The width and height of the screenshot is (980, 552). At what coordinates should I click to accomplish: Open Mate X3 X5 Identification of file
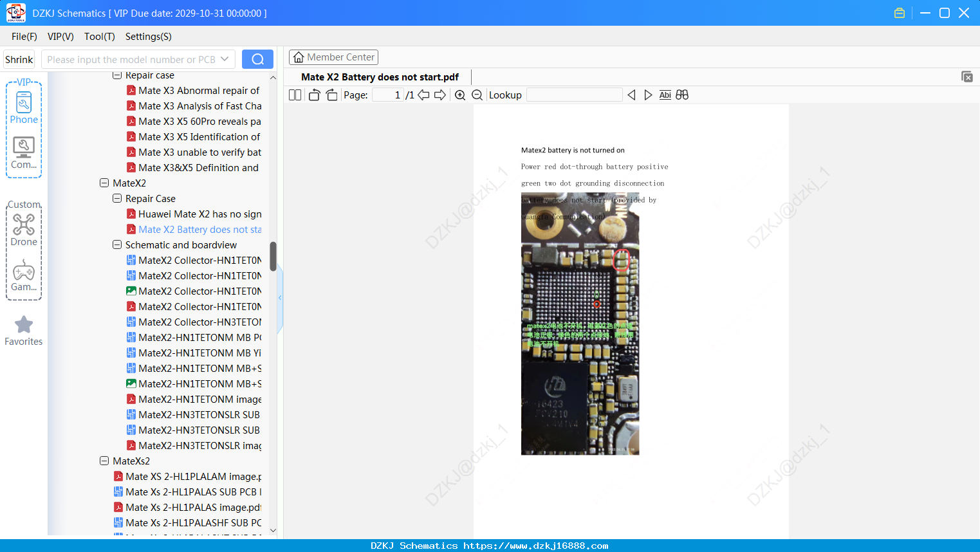click(193, 137)
